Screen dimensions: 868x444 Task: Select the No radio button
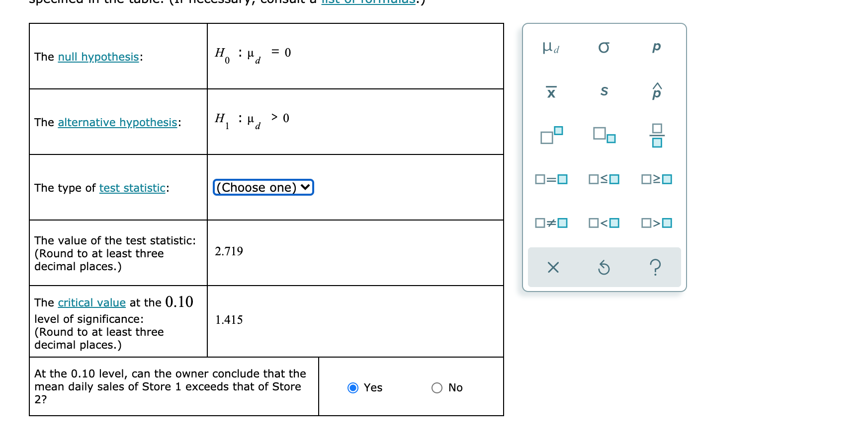click(x=436, y=387)
